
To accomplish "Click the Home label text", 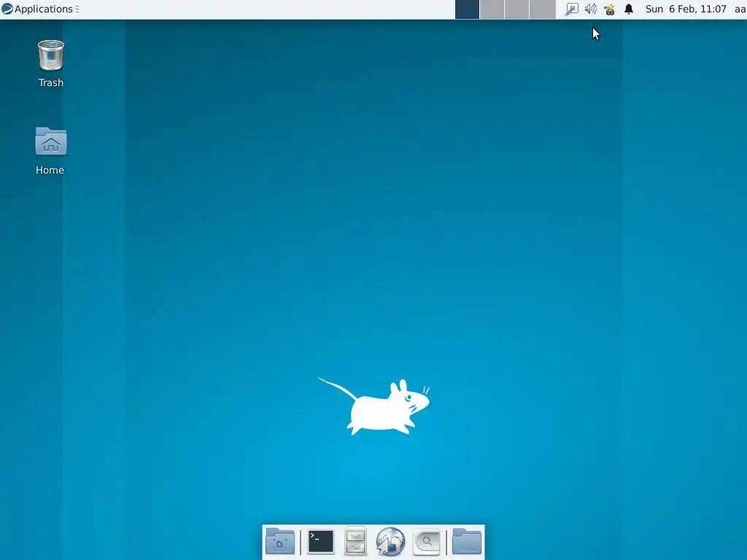I will click(50, 170).
